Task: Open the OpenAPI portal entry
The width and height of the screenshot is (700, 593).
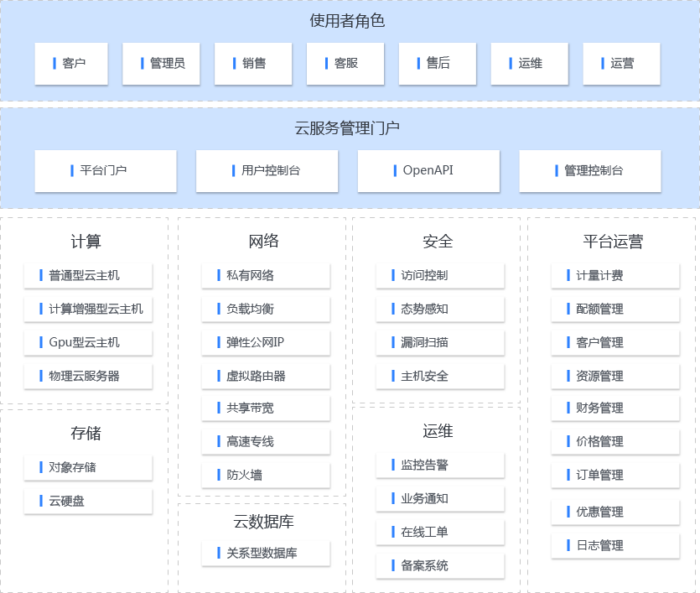Action: [428, 170]
